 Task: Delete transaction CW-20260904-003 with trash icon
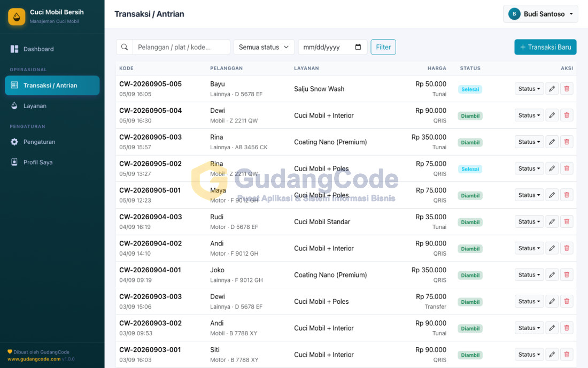pyautogui.click(x=567, y=221)
